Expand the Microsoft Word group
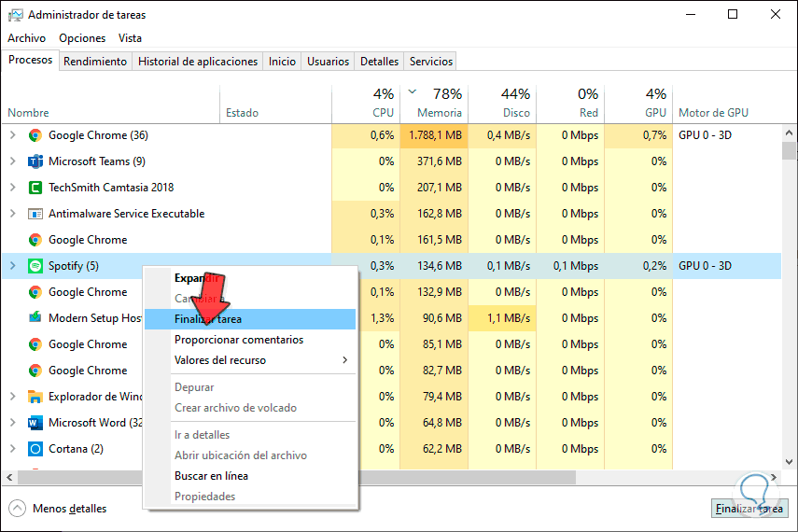 (13, 422)
